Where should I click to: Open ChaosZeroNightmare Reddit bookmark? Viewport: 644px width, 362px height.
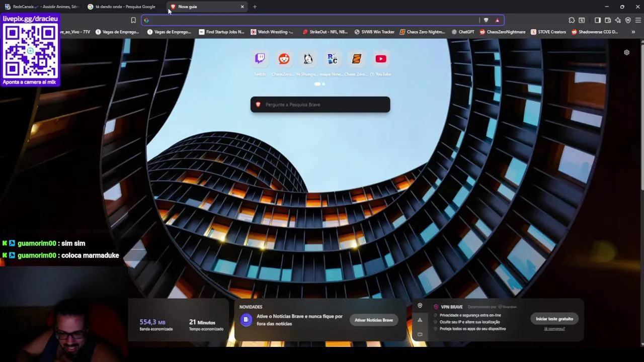pos(503,32)
